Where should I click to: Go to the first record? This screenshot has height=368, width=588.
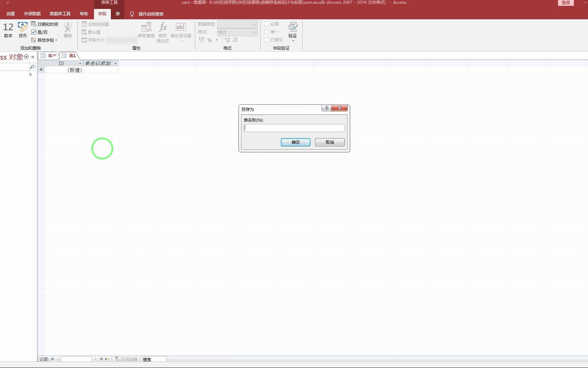(52, 359)
